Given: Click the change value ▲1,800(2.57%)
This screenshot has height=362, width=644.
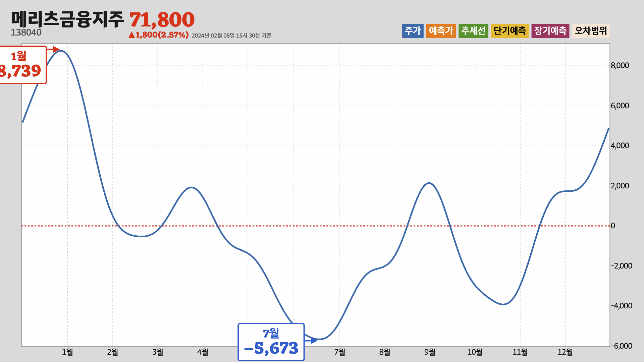Looking at the screenshot, I should point(159,35).
